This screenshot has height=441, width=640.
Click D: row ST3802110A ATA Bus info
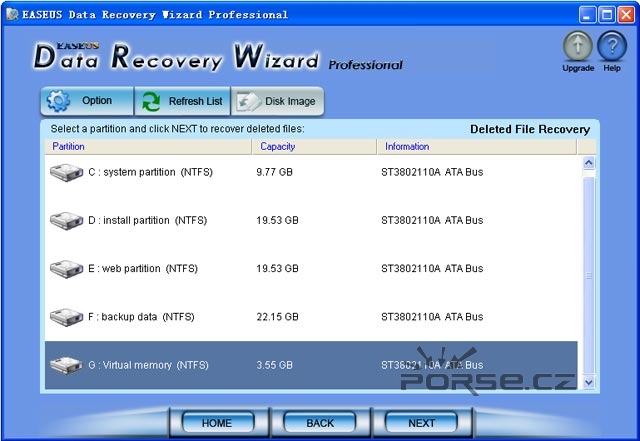(x=432, y=220)
